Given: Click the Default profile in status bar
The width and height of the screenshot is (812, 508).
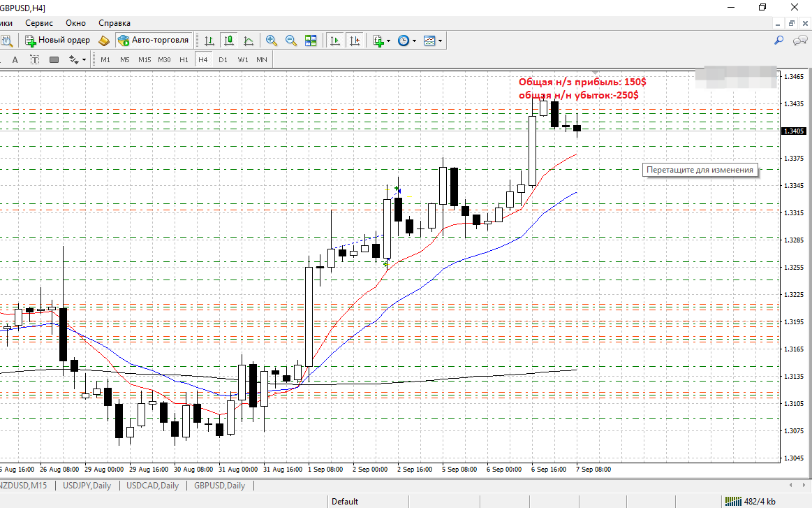Looking at the screenshot, I should click(345, 501).
